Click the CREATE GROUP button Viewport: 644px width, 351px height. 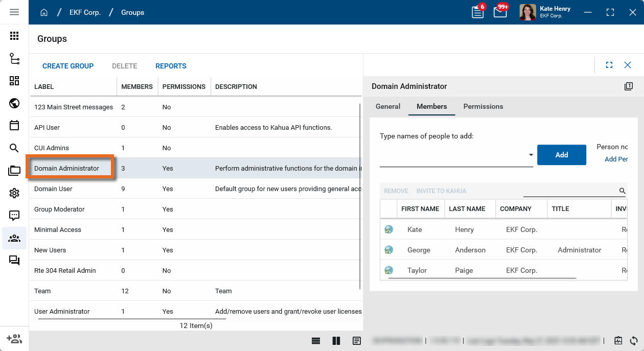pos(68,66)
